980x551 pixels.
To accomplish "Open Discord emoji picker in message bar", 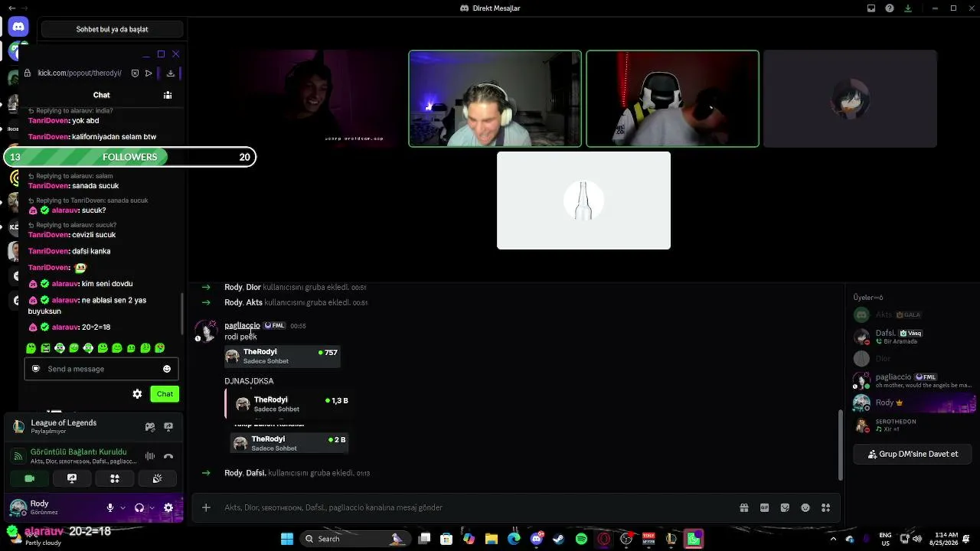I will 805,507.
